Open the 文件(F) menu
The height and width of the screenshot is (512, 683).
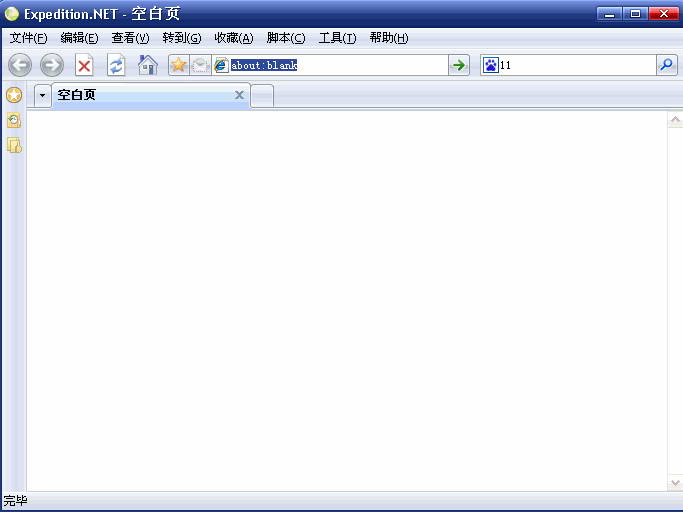tap(28, 38)
